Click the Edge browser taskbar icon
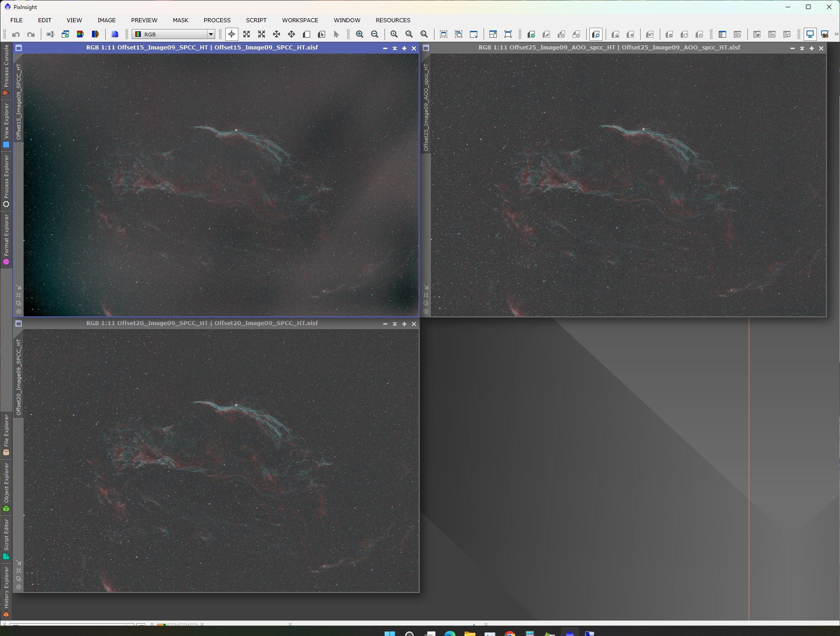This screenshot has height=636, width=840. [x=450, y=634]
